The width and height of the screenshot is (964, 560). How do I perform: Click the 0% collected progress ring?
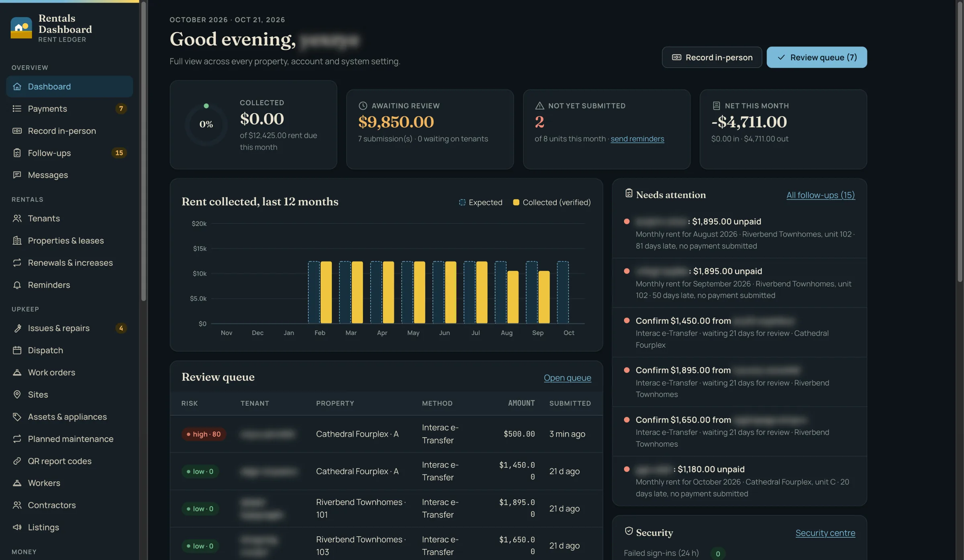(206, 125)
